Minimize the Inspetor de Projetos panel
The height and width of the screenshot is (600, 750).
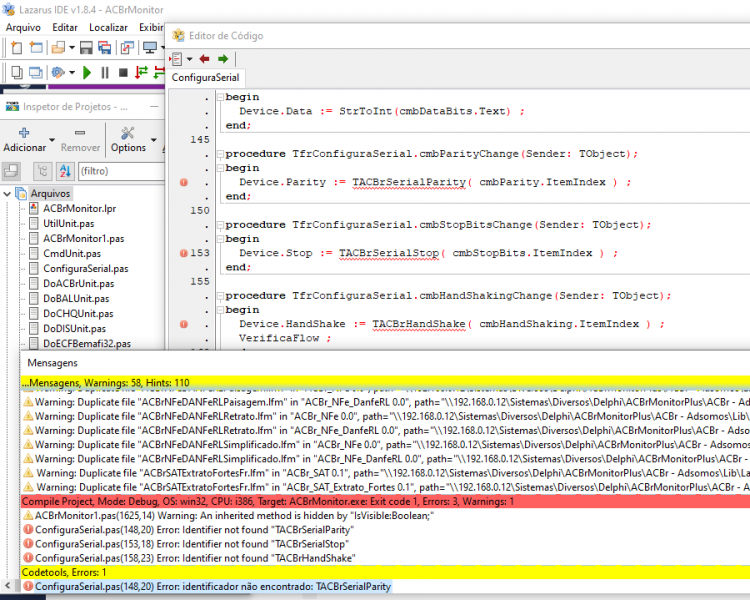pyautogui.click(x=154, y=107)
